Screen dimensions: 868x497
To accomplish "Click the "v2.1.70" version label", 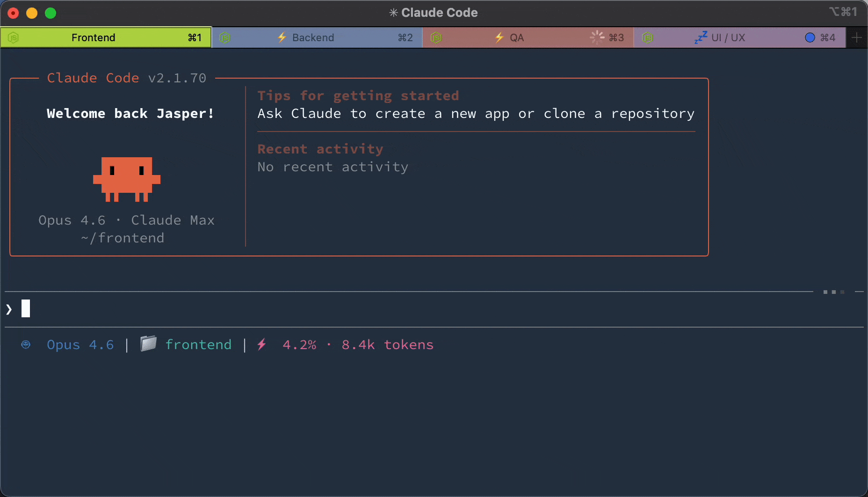I will coord(177,78).
